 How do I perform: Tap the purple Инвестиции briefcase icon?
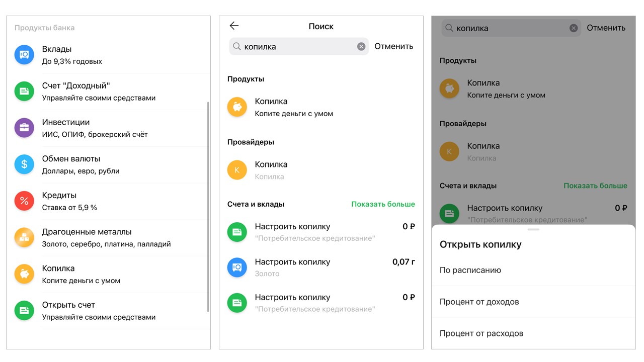point(24,128)
